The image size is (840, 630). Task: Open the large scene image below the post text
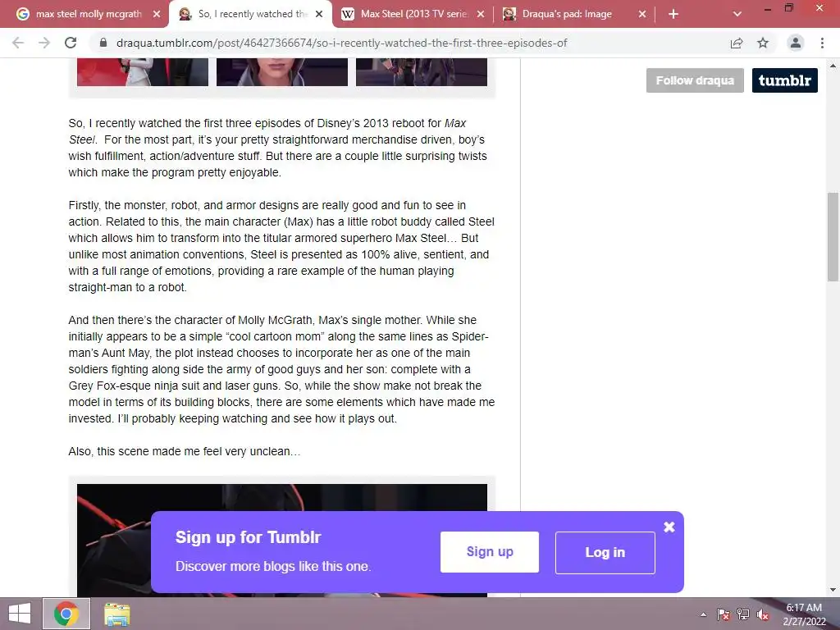tap(282, 540)
